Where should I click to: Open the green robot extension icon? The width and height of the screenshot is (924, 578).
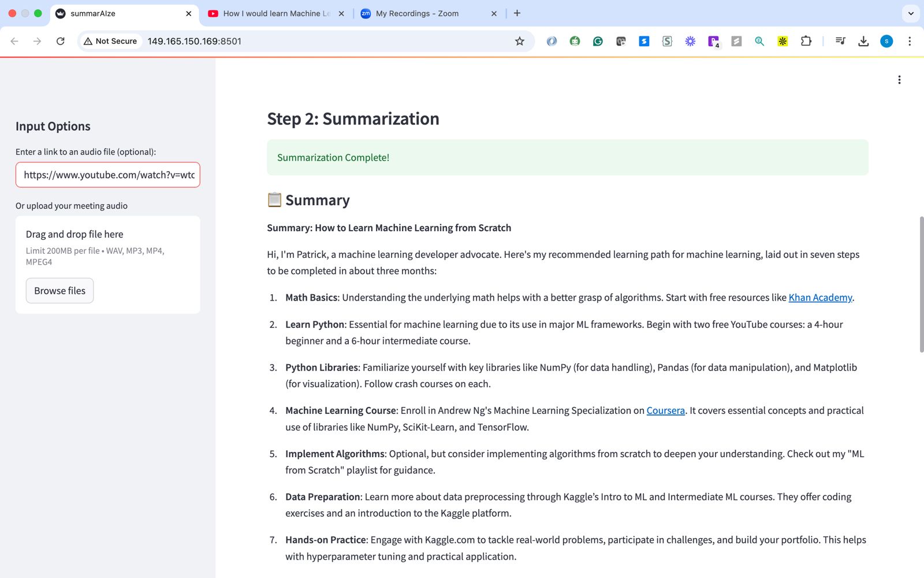[575, 41]
